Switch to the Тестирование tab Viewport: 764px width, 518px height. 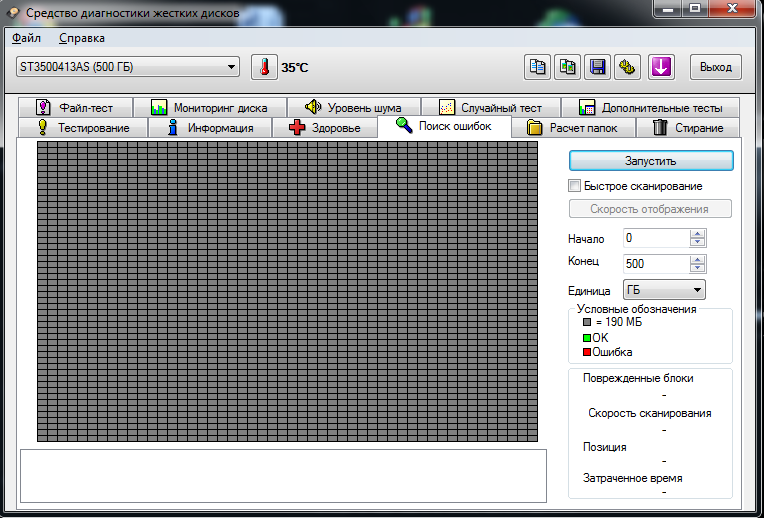(x=83, y=128)
